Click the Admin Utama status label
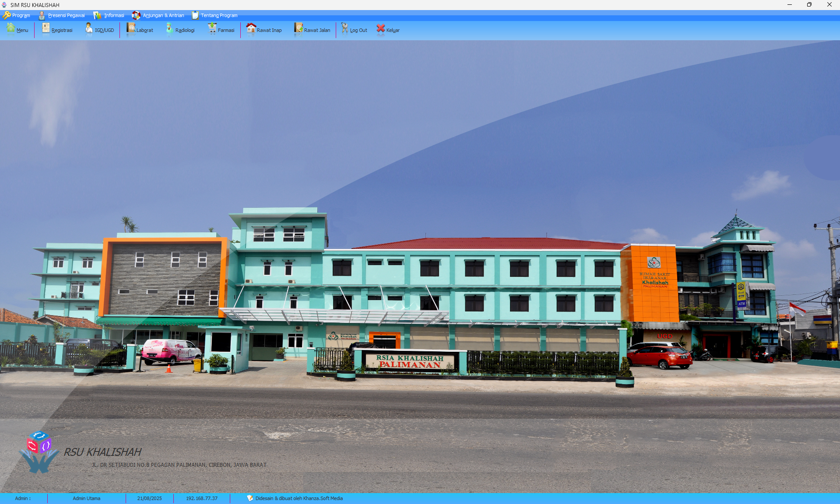Image resolution: width=840 pixels, height=504 pixels. (86, 498)
